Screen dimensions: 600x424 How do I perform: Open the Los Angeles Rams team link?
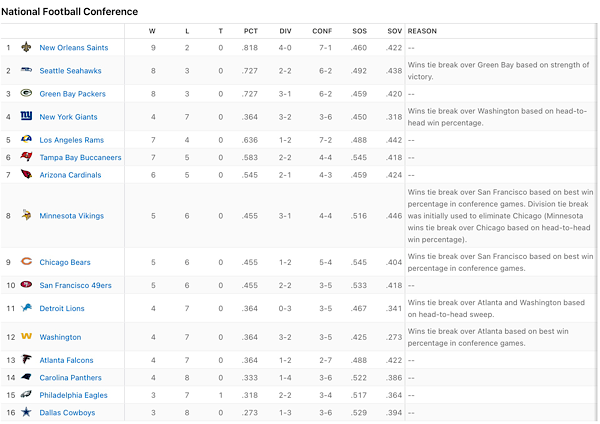click(71, 140)
